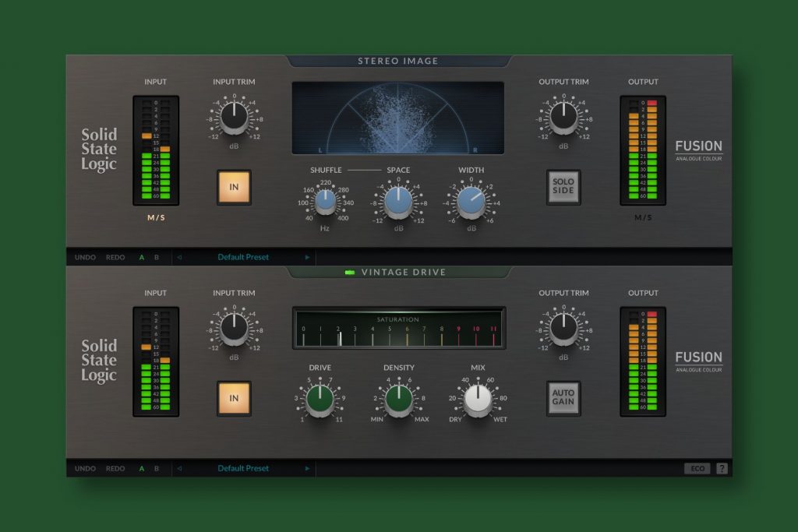798x532 pixels.
Task: Select B state in Stereo Image preset bar
Action: pos(156,257)
